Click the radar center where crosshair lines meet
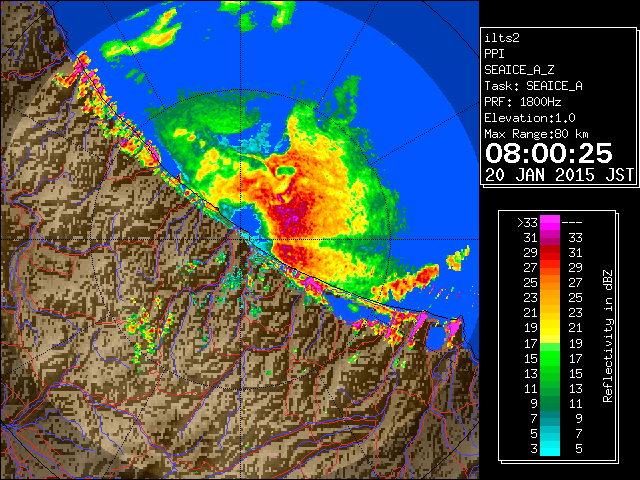Viewport: 640px width, 480px height. pos(241,239)
